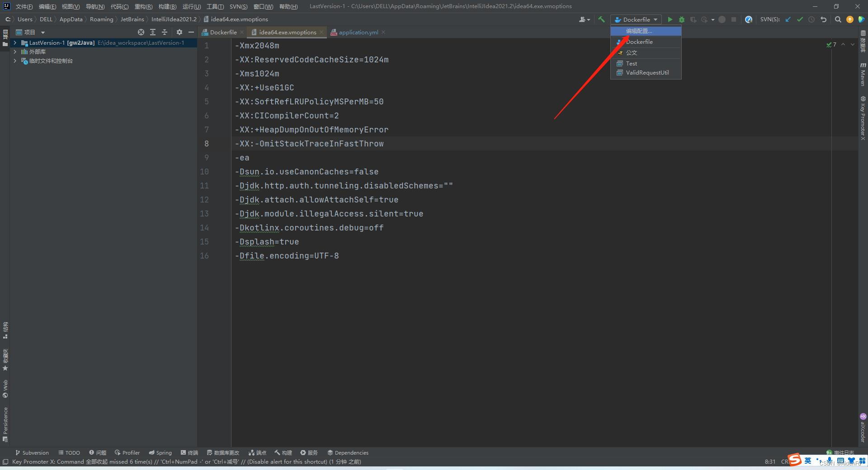Open SVN history clock icon
The image size is (868, 470).
pos(811,19)
